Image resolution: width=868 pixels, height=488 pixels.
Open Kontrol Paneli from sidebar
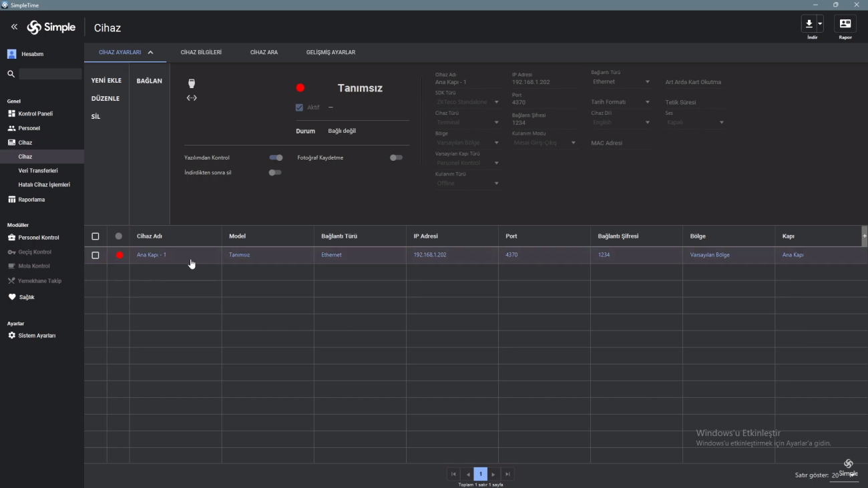[x=35, y=113]
